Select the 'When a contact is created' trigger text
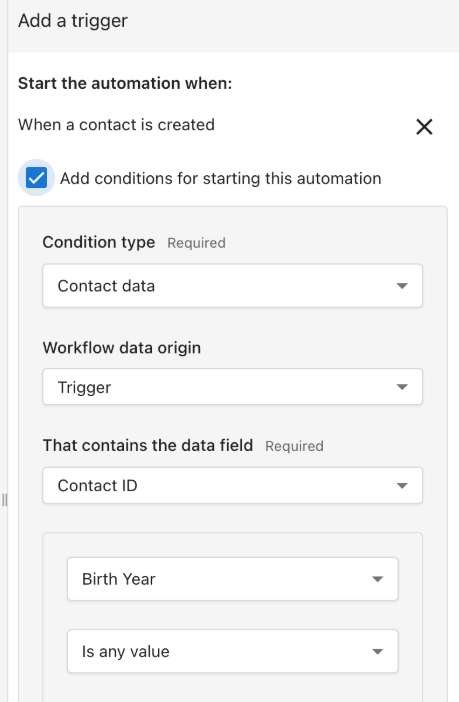Image resolution: width=459 pixels, height=702 pixels. point(116,124)
